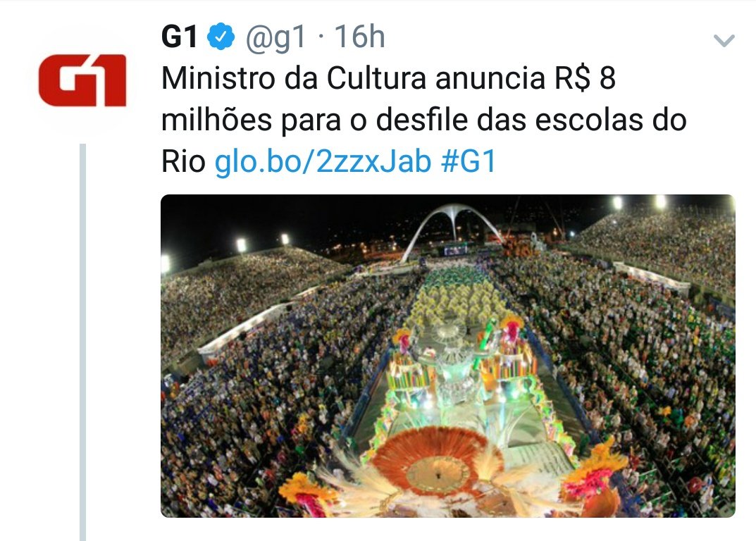Open the red G1 profile avatar
Screen dimensions: 756x541
(x=82, y=80)
